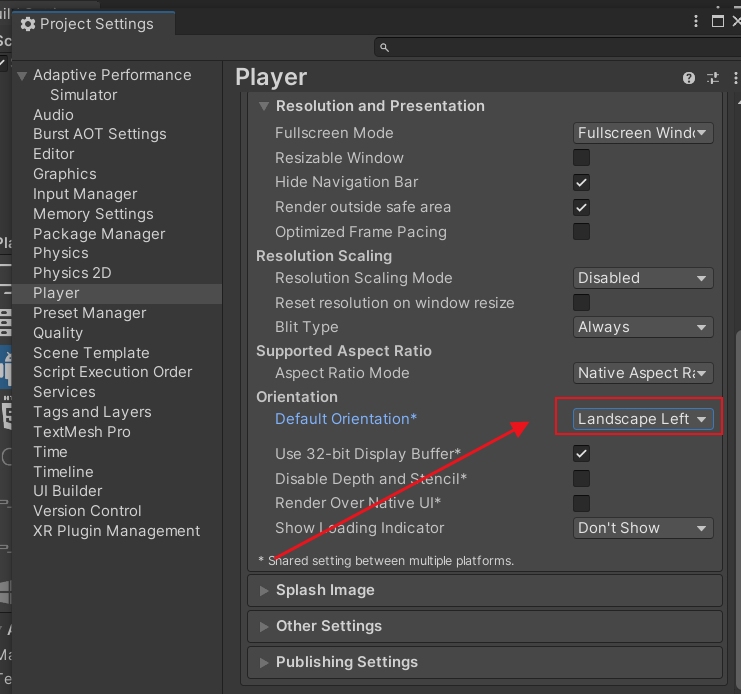Open the Blit Type dropdown

(643, 327)
